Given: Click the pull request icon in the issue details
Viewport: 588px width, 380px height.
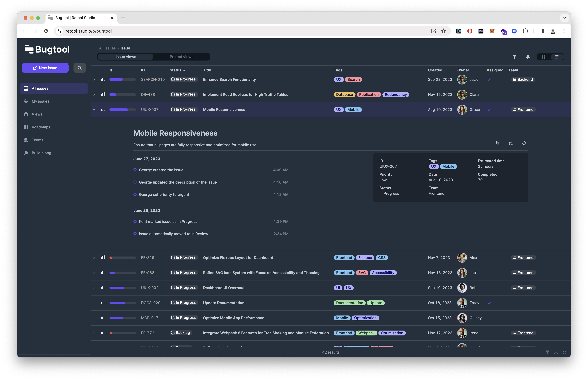Looking at the screenshot, I should (x=511, y=143).
